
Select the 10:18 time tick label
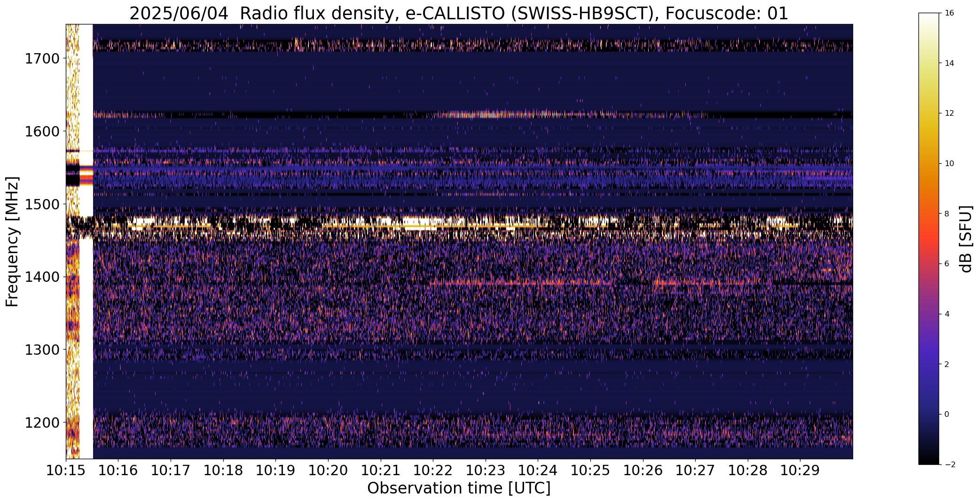click(x=223, y=470)
